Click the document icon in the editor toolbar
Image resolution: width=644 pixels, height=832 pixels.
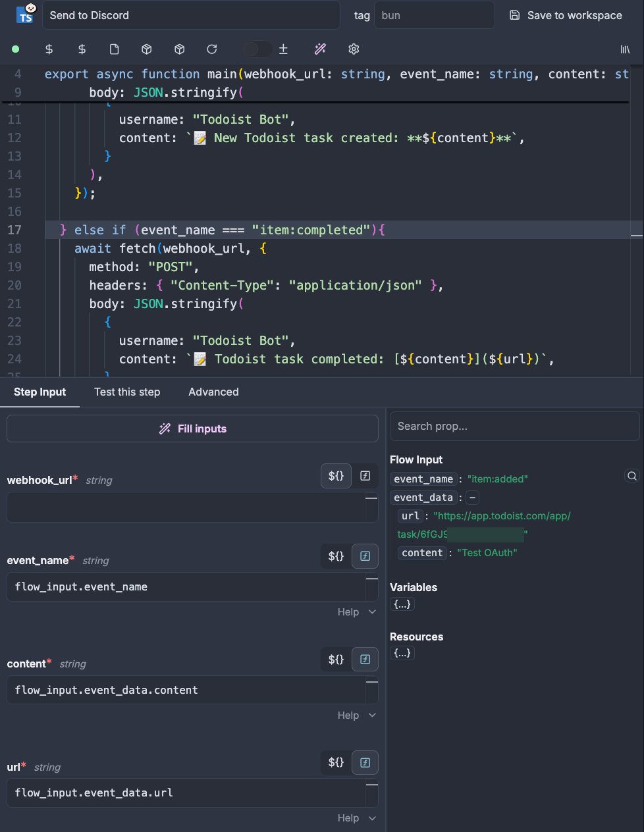(114, 49)
